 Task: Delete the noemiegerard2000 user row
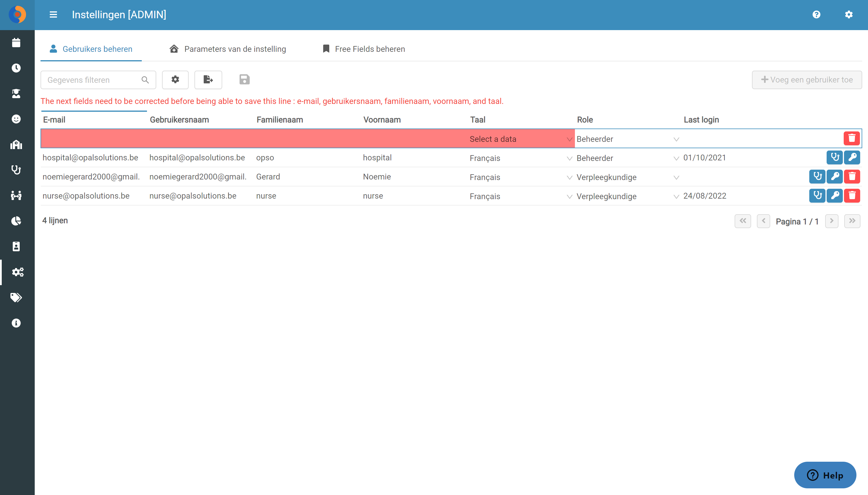tap(852, 177)
